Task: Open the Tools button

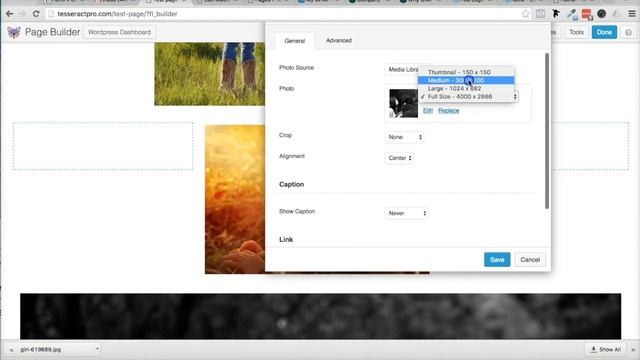Action: click(576, 32)
